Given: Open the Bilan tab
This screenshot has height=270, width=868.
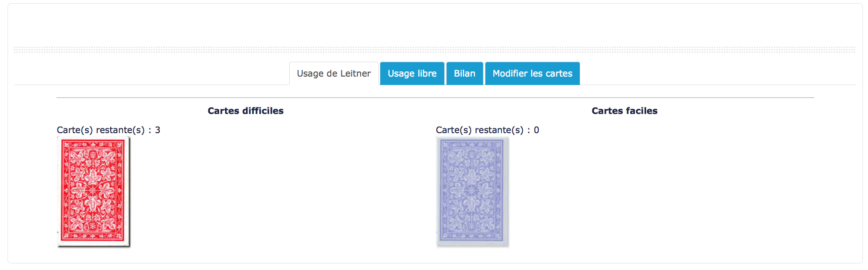Looking at the screenshot, I should pos(464,73).
